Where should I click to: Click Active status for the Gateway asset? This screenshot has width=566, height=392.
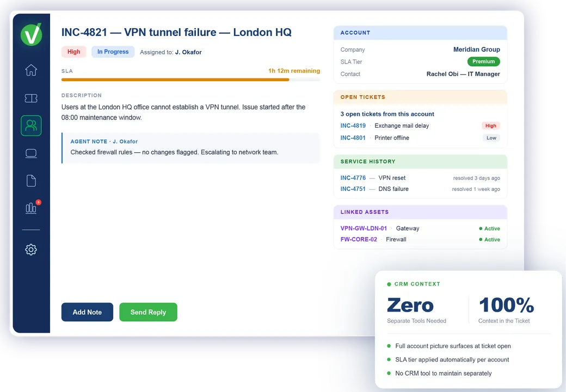(x=489, y=228)
